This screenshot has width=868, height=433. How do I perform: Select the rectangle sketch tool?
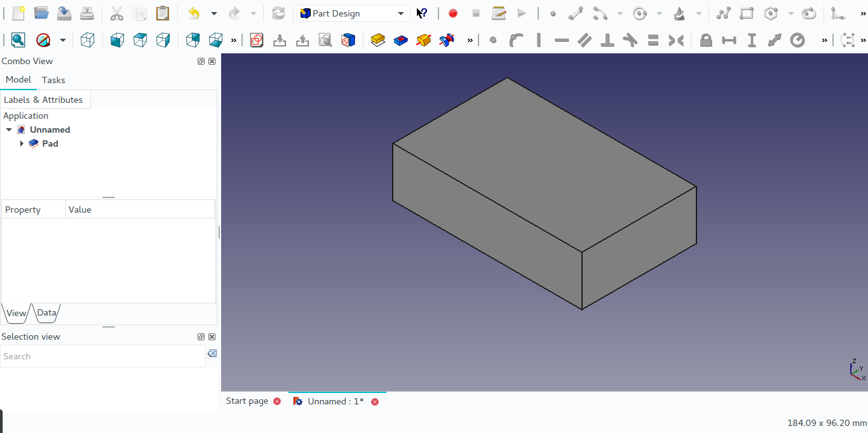(746, 13)
